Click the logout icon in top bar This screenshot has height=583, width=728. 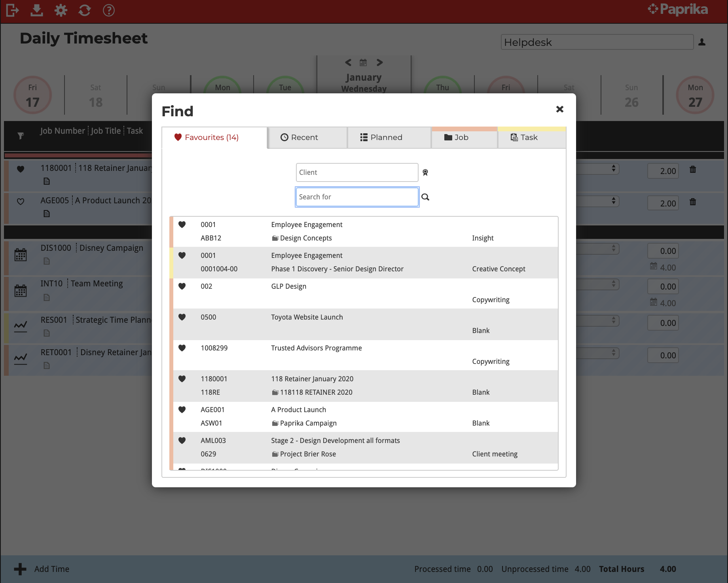pos(12,10)
